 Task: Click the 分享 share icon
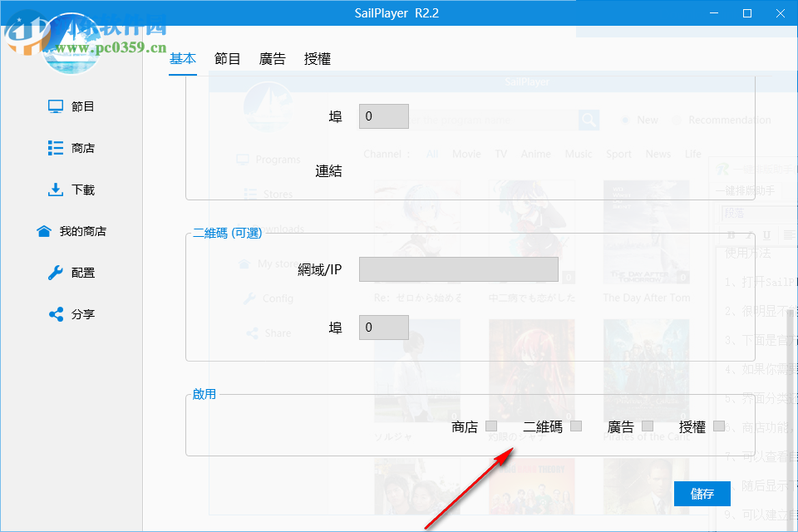[55, 314]
